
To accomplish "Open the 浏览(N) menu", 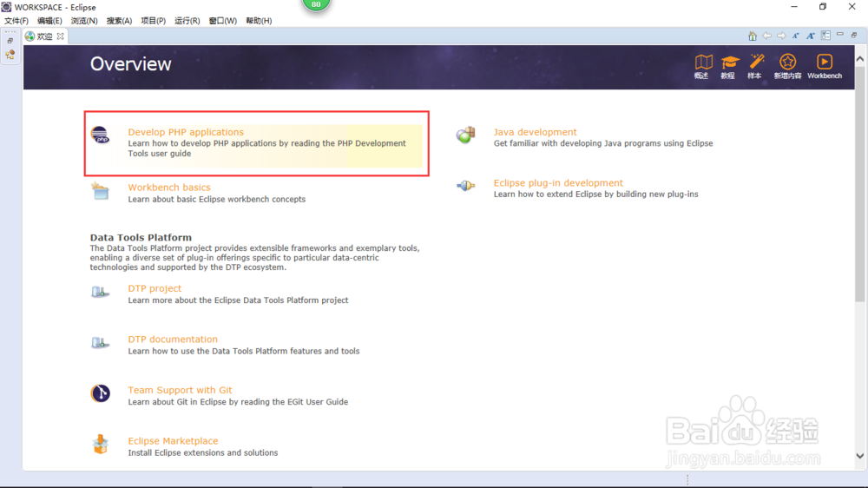I will [x=84, y=21].
